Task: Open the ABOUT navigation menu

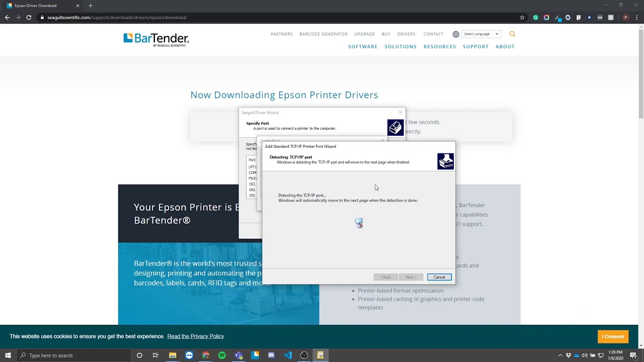Action: click(x=505, y=47)
